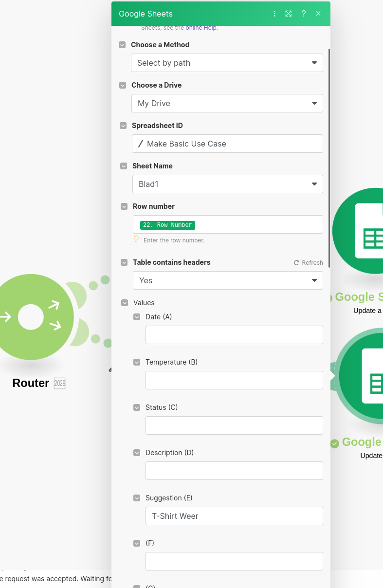Toggle the (F) field chevron
This screenshot has height=588, width=383.
(137, 543)
